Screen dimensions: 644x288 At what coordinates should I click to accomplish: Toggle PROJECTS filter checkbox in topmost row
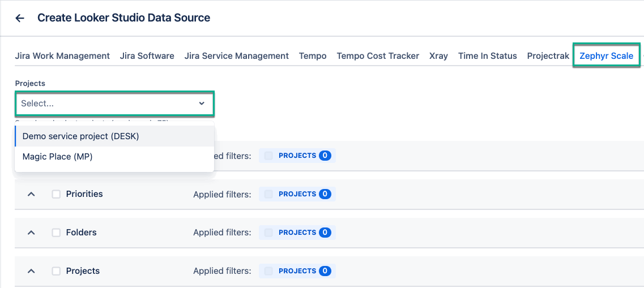(x=268, y=156)
